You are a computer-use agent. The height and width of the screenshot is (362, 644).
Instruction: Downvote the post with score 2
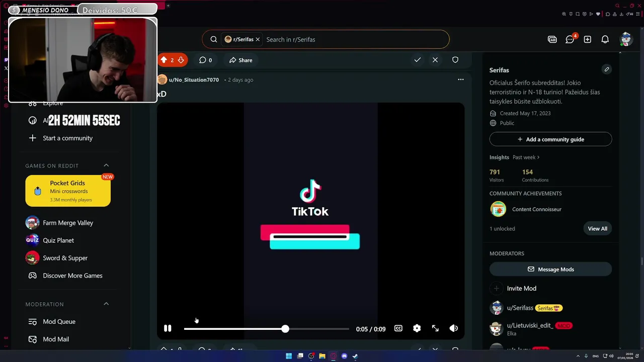pyautogui.click(x=181, y=60)
